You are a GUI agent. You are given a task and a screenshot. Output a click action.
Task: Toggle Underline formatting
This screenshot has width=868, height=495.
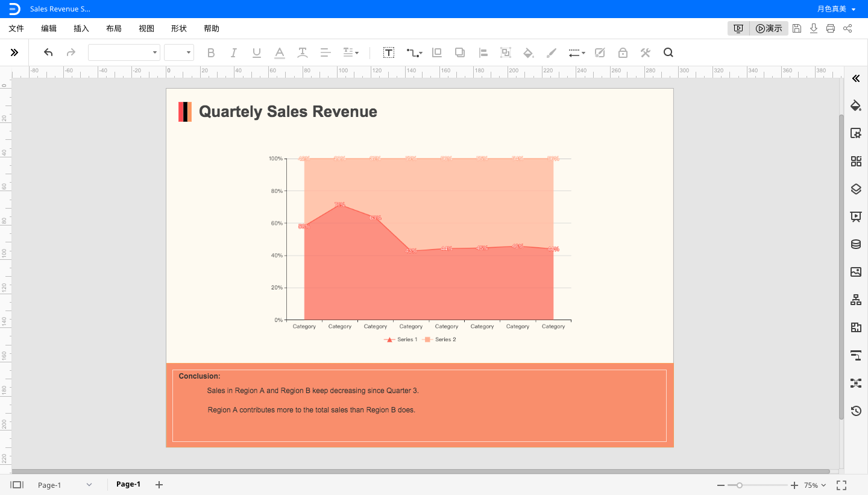[257, 53]
